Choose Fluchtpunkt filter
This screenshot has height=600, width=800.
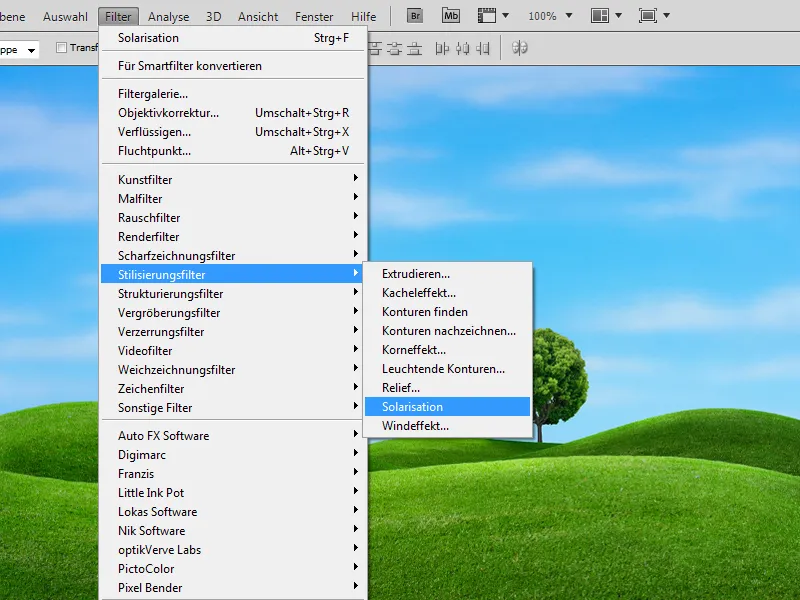point(233,151)
